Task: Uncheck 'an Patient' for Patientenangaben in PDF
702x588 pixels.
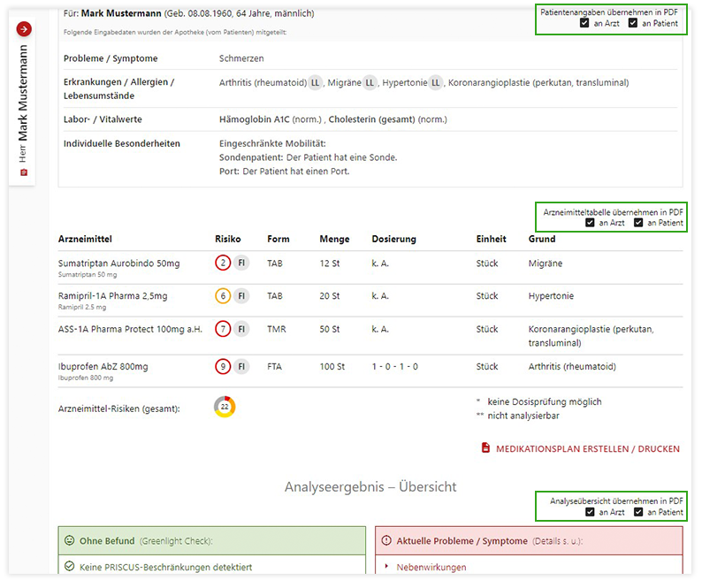Action: pyautogui.click(x=633, y=23)
